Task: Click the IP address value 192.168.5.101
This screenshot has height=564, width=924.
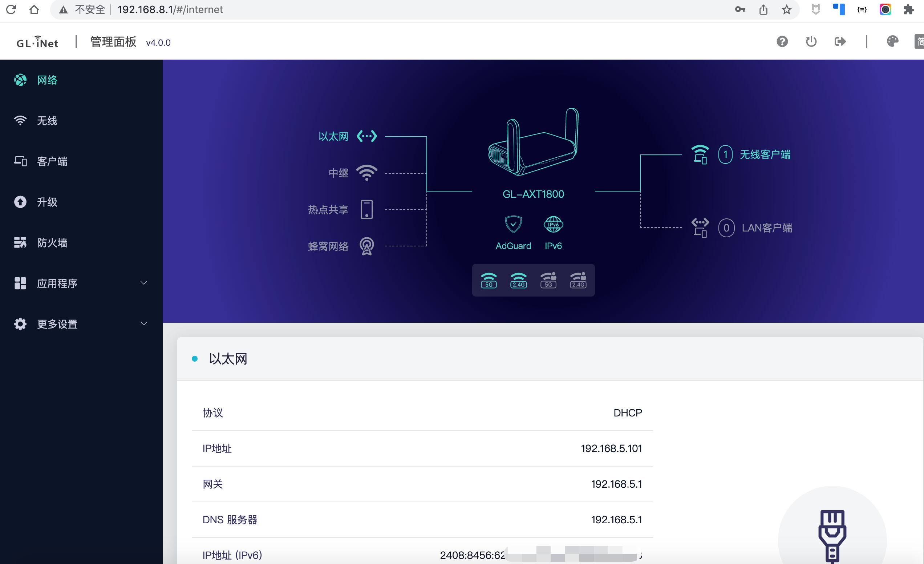Action: (x=611, y=448)
